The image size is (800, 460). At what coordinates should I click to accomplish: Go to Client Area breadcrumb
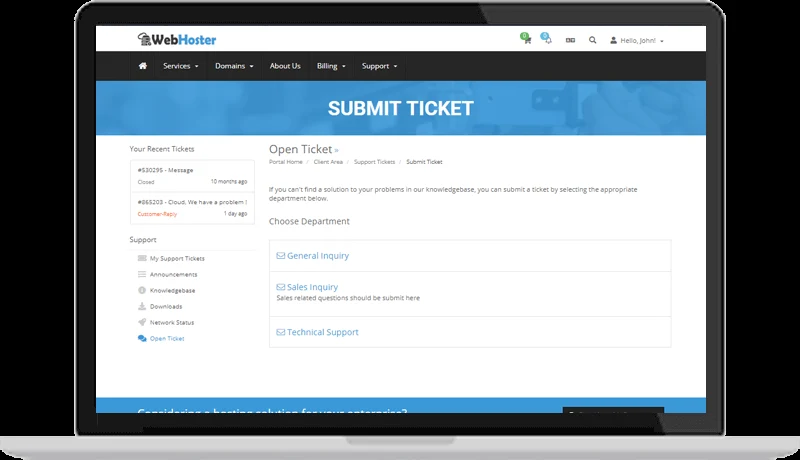328,162
